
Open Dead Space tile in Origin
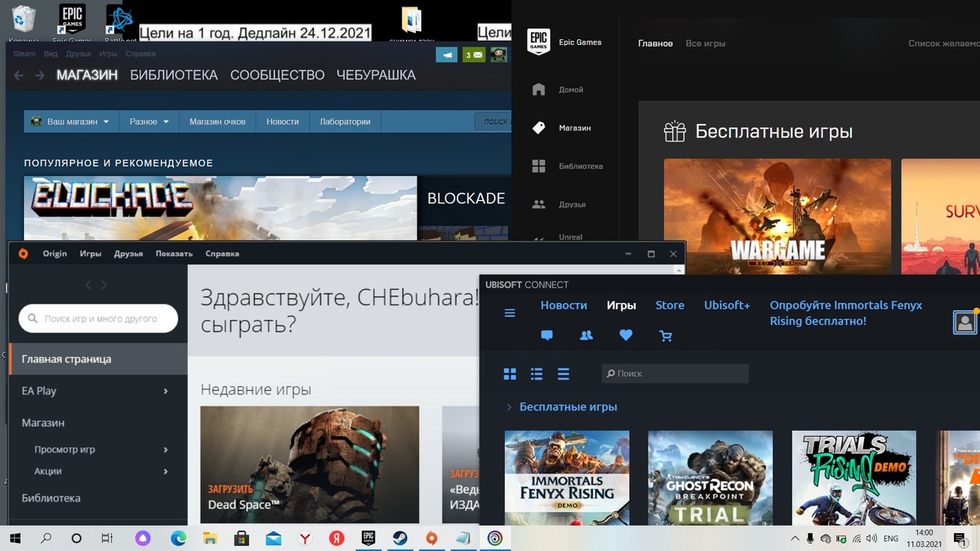pyautogui.click(x=310, y=465)
